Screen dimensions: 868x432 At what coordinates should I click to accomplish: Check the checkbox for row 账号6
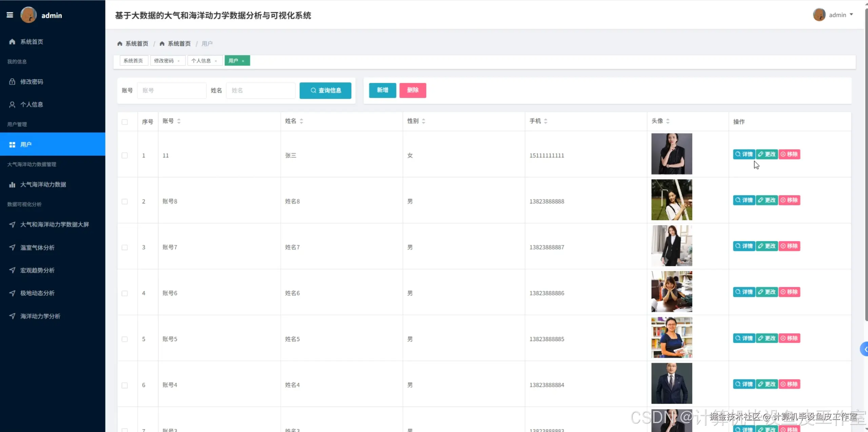[x=125, y=293]
